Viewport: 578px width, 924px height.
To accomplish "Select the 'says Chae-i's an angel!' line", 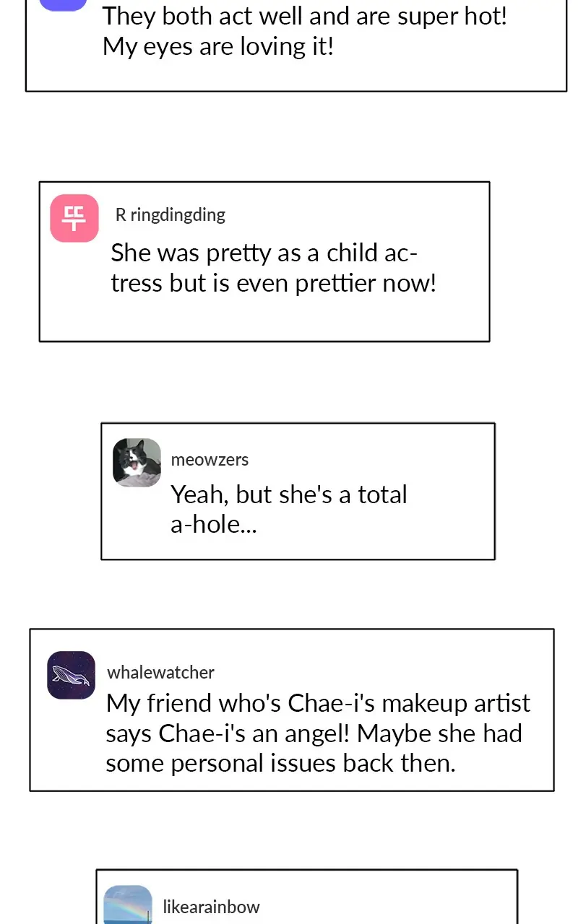I will click(314, 733).
